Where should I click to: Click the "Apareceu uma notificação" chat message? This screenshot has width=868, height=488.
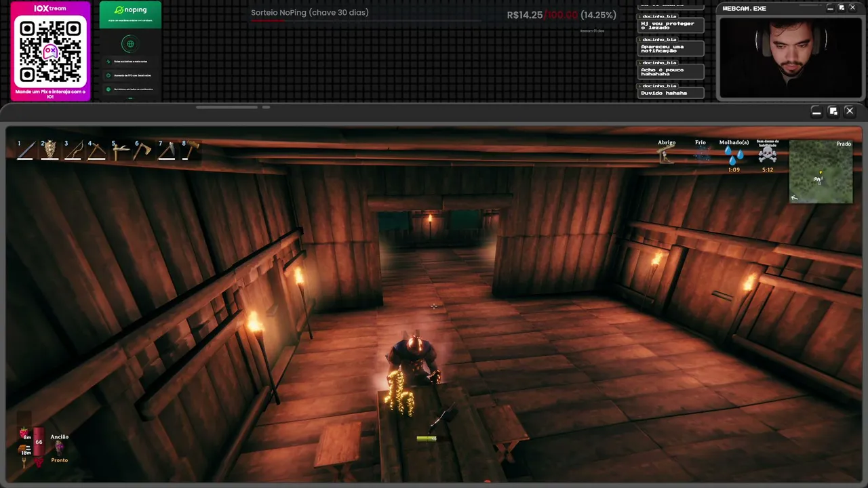[671, 49]
